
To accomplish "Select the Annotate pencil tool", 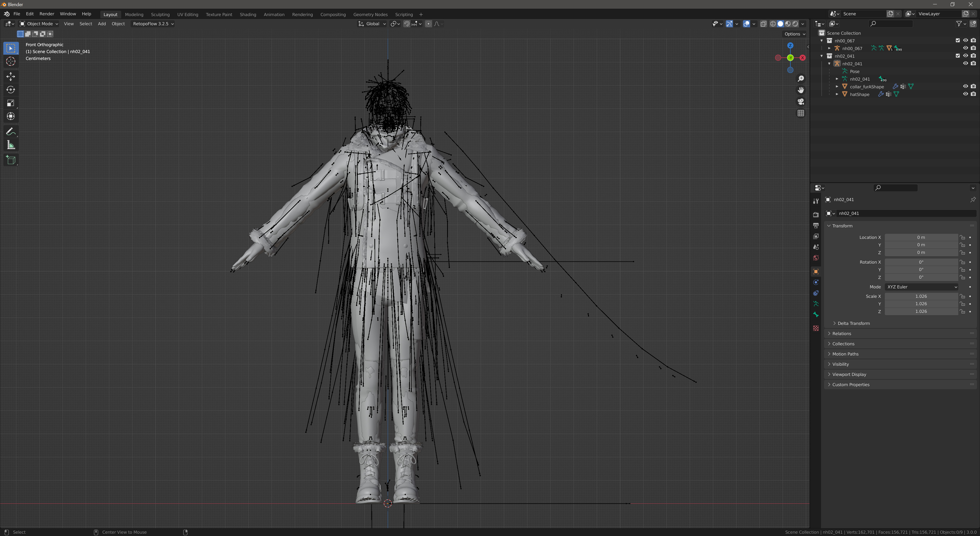I will (x=11, y=132).
